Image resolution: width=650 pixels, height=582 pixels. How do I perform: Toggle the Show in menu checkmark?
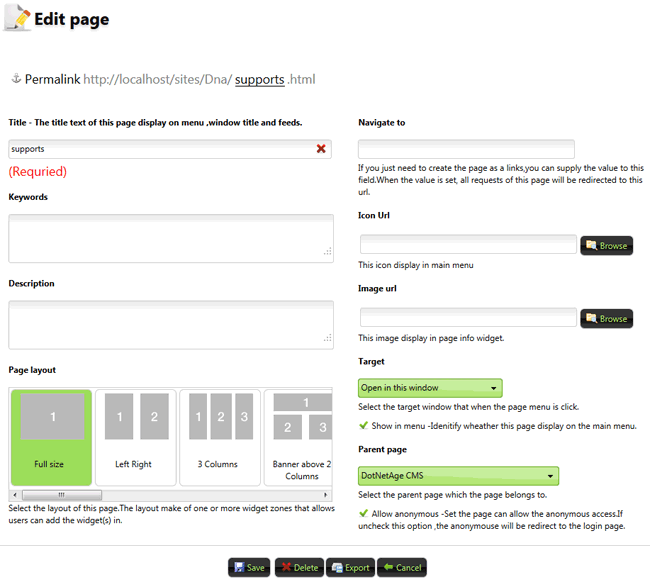[x=364, y=425]
